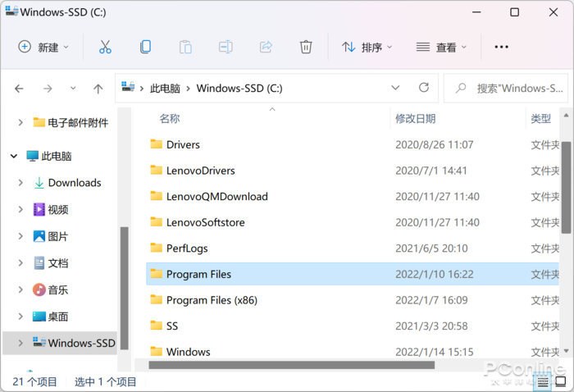Open the three-dot more options menu
574x392 pixels.
point(501,47)
